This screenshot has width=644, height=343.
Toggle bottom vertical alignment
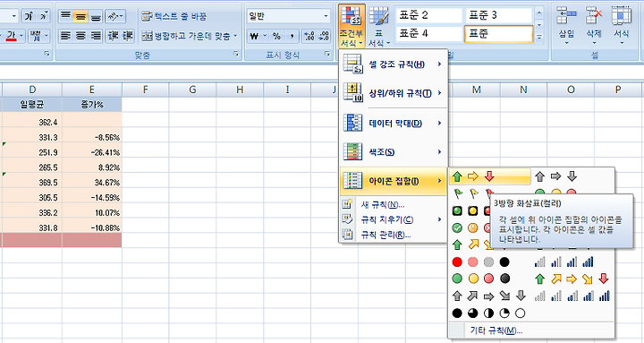pos(96,16)
